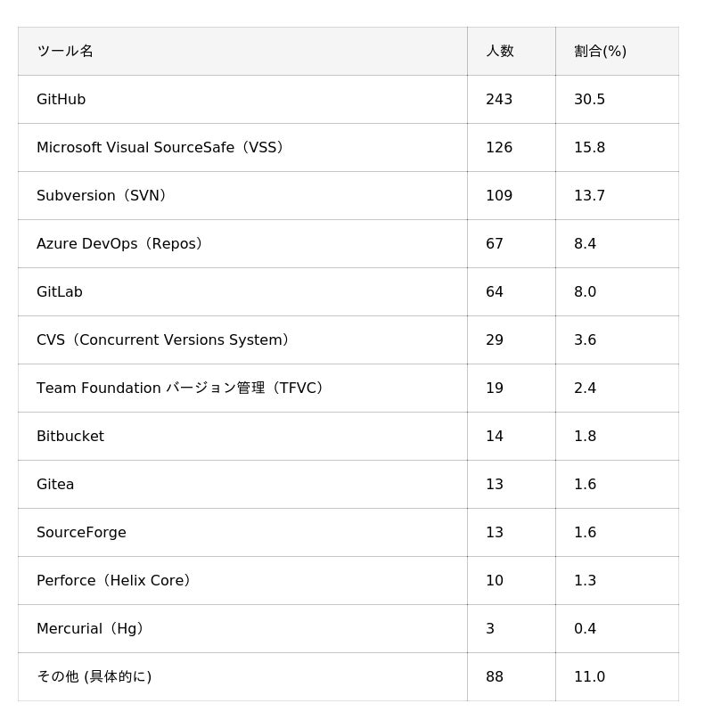Click Microsoft Visual SourceSafe (VSS) cell

point(242,148)
